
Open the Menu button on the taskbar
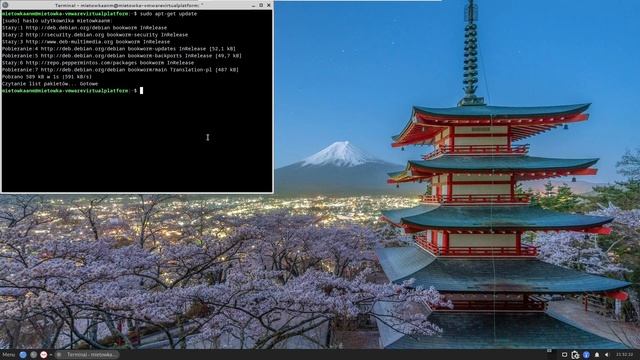[x=9, y=355]
